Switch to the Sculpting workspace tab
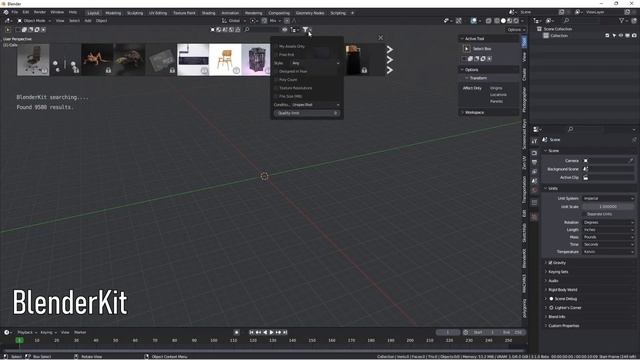The height and width of the screenshot is (360, 640). tap(135, 13)
